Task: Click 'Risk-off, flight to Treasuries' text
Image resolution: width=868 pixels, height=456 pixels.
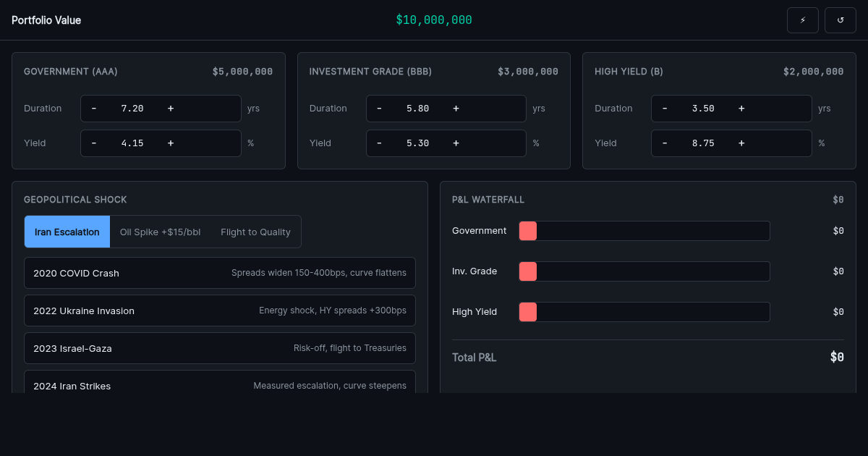Action: [x=350, y=348]
